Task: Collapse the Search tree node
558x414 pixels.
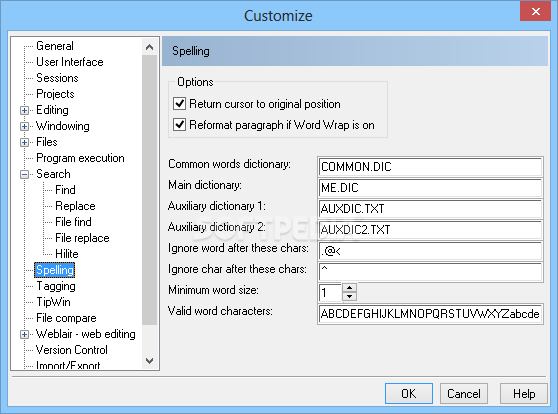Action: 24,174
